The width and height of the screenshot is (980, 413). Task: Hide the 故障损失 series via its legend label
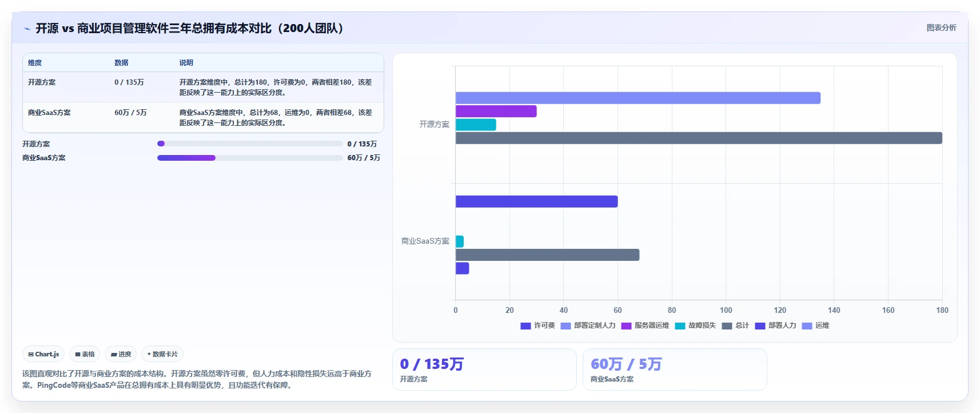[702, 325]
